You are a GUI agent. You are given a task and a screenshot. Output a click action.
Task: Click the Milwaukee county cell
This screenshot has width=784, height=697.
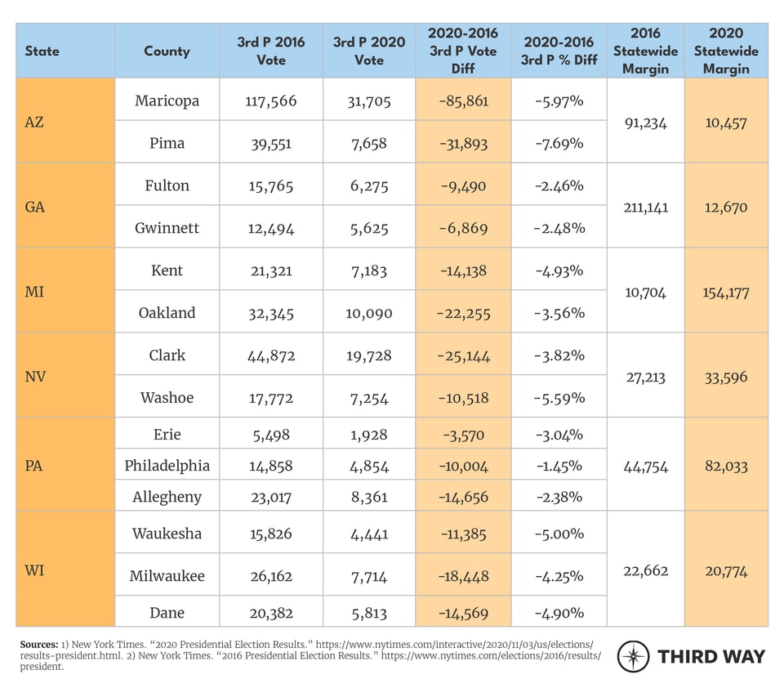tap(167, 576)
